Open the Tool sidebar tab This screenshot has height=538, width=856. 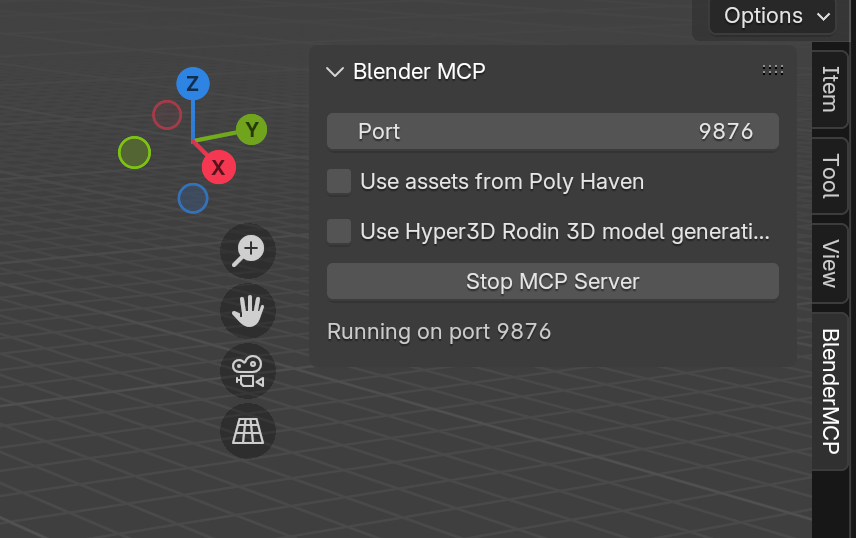[x=830, y=176]
